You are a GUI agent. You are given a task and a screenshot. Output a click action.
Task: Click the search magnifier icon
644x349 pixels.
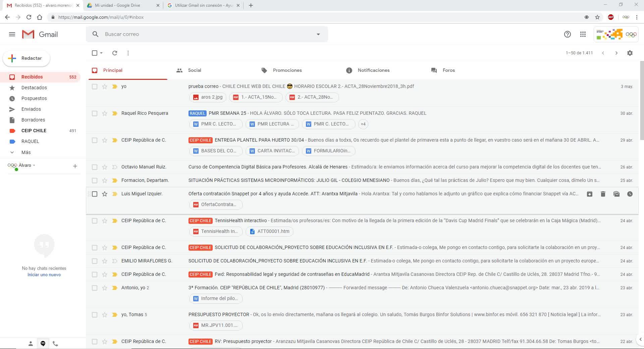tap(96, 34)
